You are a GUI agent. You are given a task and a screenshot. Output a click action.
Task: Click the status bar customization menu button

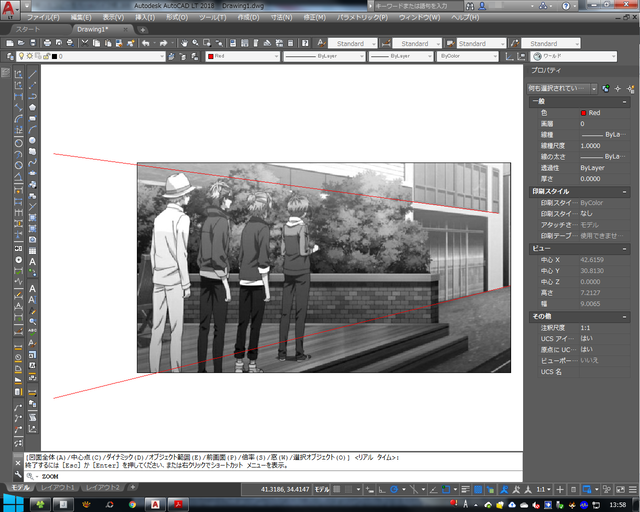point(633,489)
